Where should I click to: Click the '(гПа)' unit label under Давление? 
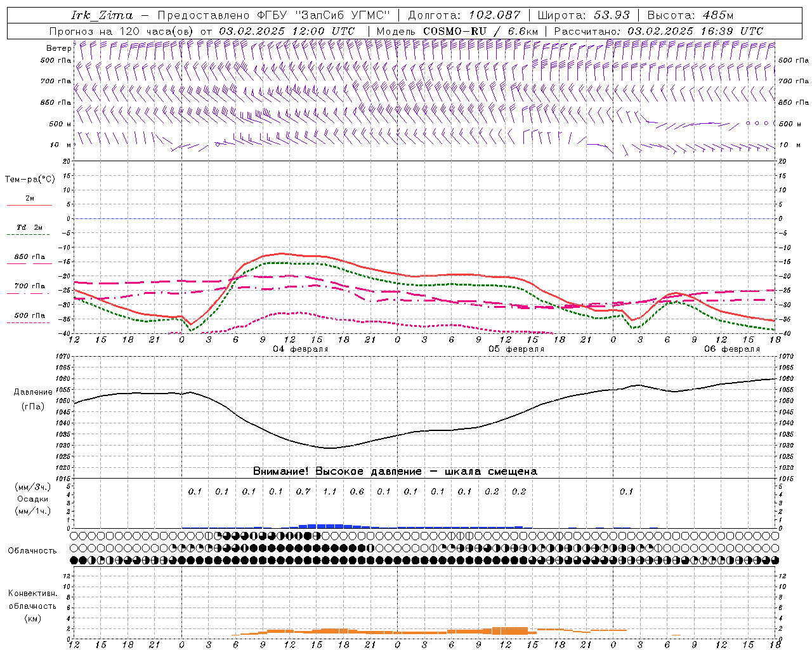tap(33, 407)
